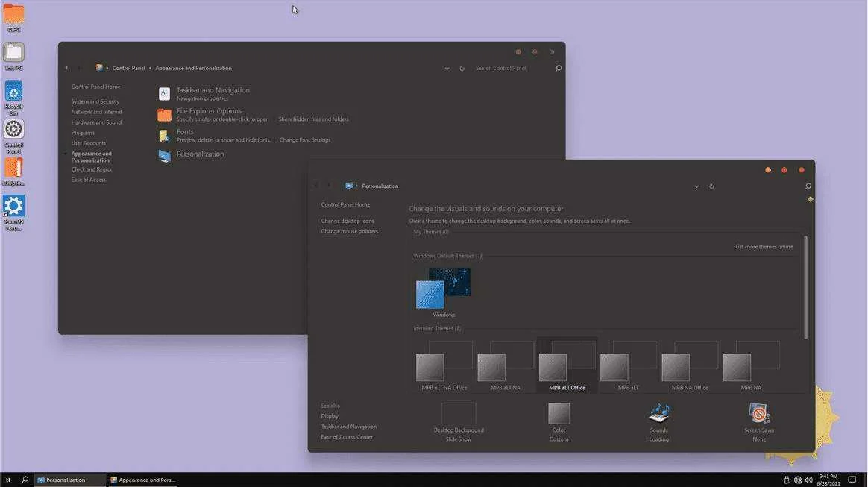This screenshot has height=487, width=868.
Task: Select the MPB aLT NA theme
Action: 506,365
